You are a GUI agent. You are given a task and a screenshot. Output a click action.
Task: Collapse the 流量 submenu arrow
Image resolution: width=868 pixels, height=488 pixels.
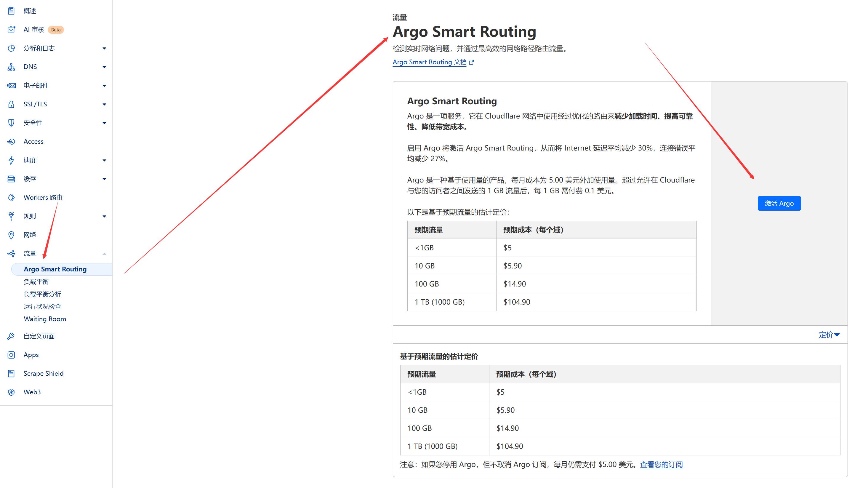pyautogui.click(x=104, y=253)
